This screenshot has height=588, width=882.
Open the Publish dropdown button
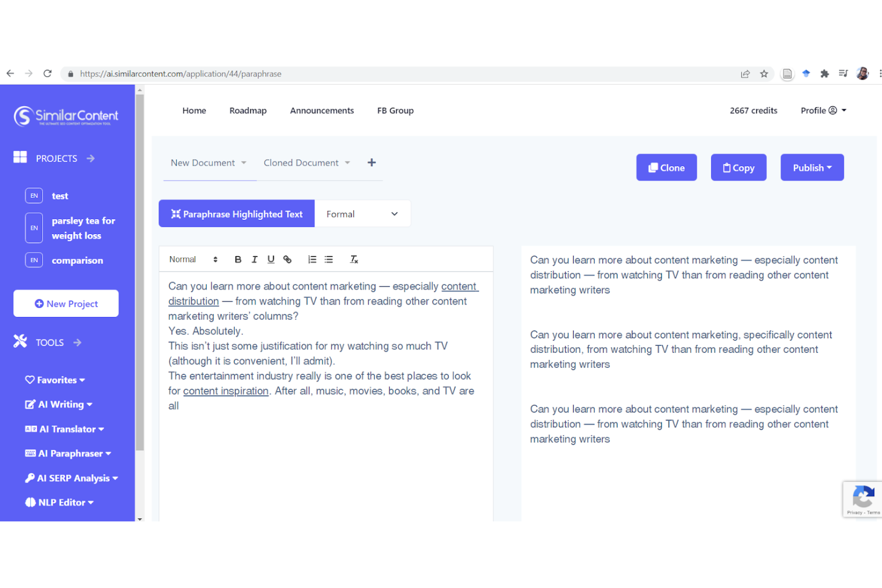click(x=812, y=167)
